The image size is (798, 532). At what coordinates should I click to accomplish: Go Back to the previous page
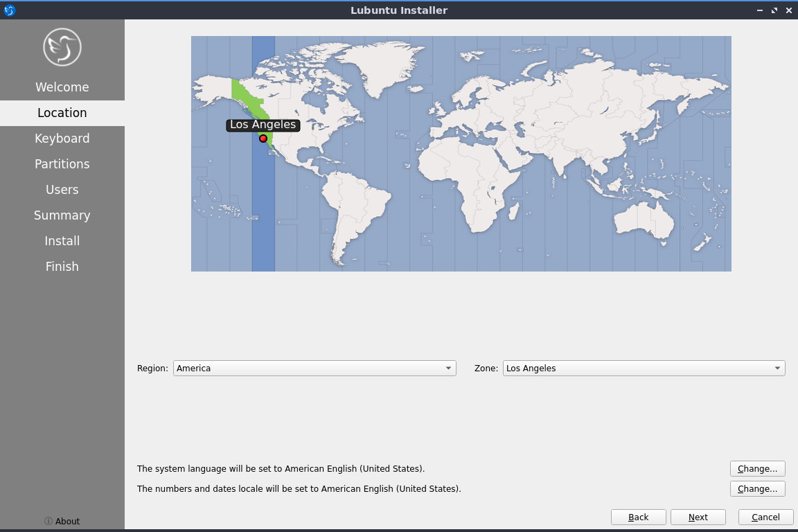pyautogui.click(x=638, y=517)
